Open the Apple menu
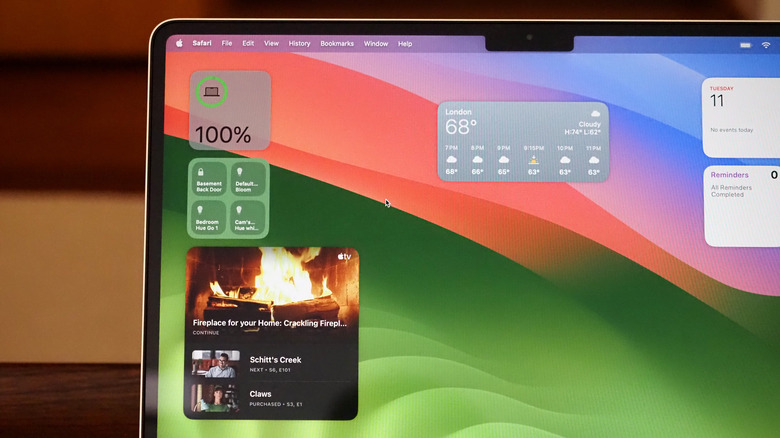This screenshot has height=438, width=780. [x=179, y=43]
